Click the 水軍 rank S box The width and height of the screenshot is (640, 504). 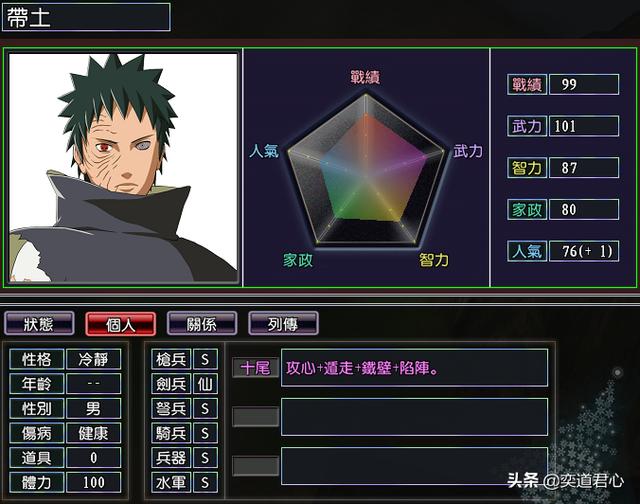pyautogui.click(x=205, y=483)
